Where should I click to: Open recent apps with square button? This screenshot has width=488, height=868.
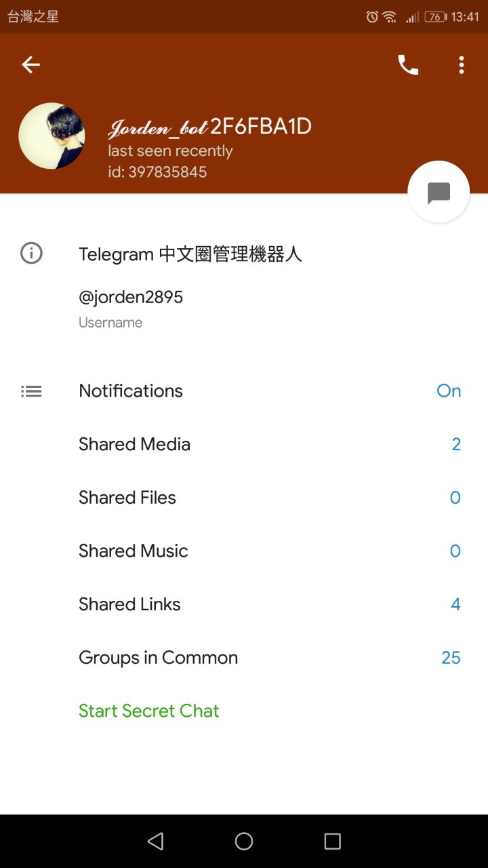[x=332, y=842]
